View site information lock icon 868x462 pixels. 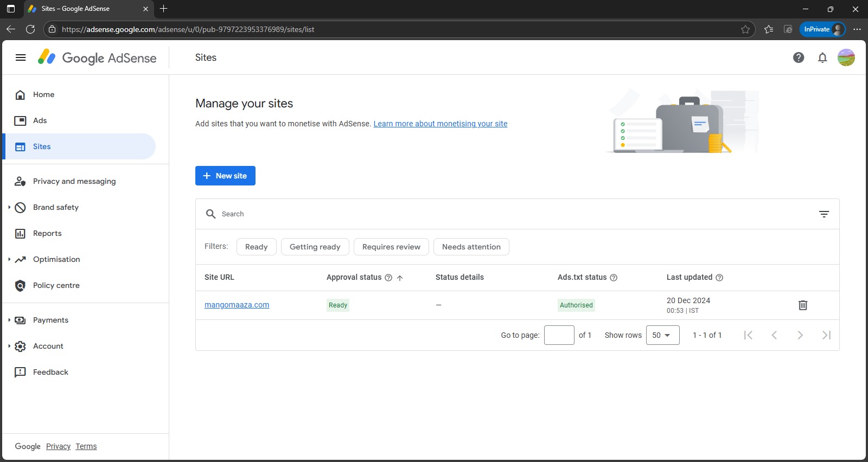click(x=52, y=29)
